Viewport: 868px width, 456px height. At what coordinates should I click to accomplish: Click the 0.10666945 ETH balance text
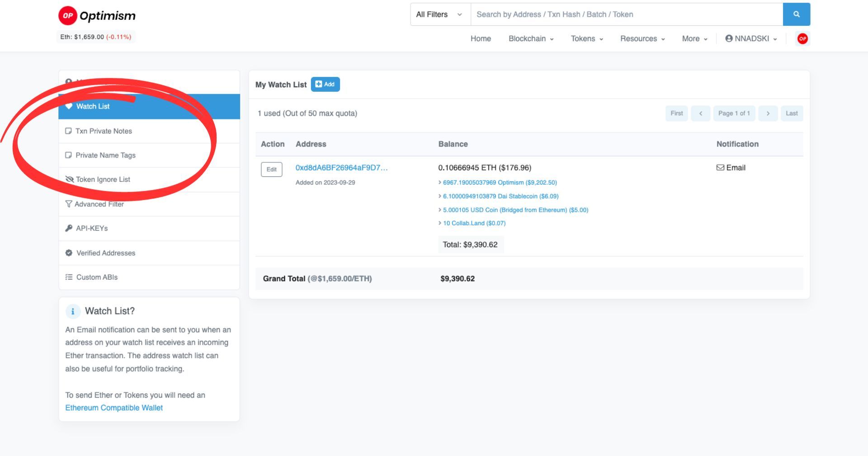pyautogui.click(x=485, y=168)
